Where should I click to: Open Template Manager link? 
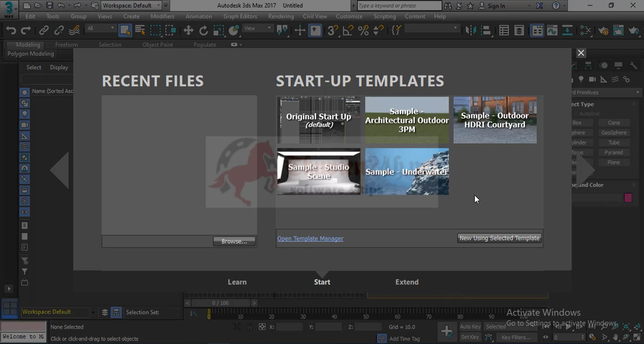click(x=310, y=239)
